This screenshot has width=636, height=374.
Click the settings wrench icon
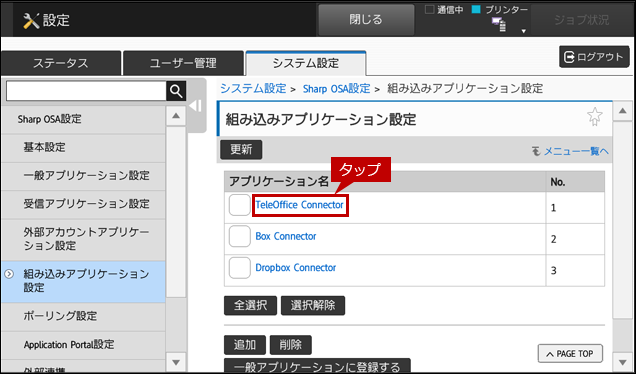(x=31, y=20)
